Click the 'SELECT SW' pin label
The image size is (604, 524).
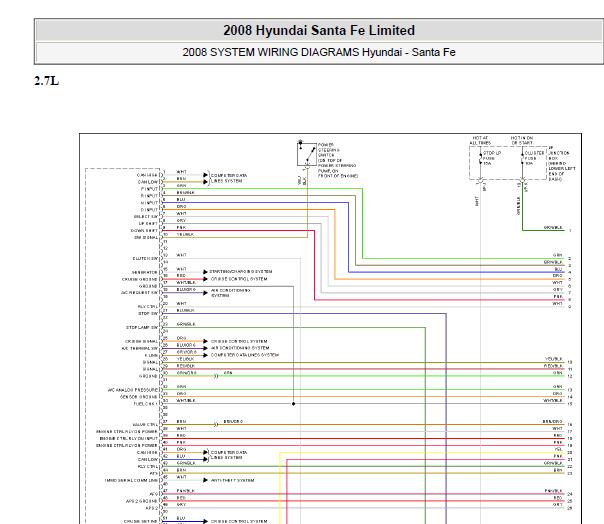click(146, 217)
